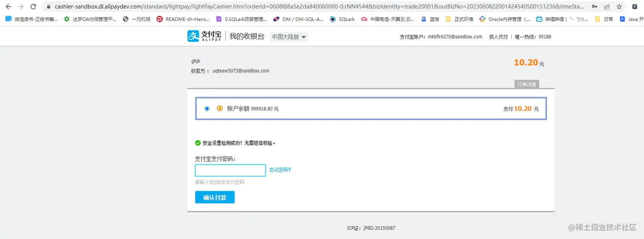Open the 日常 bookmark folder

604,19
